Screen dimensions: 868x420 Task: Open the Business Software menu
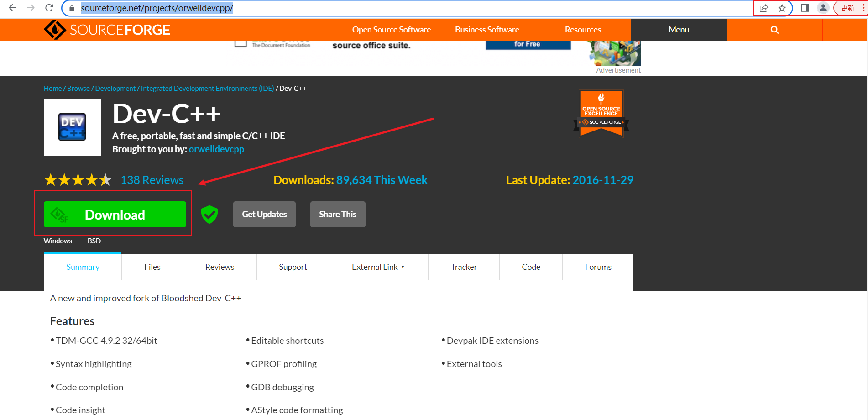click(x=487, y=30)
